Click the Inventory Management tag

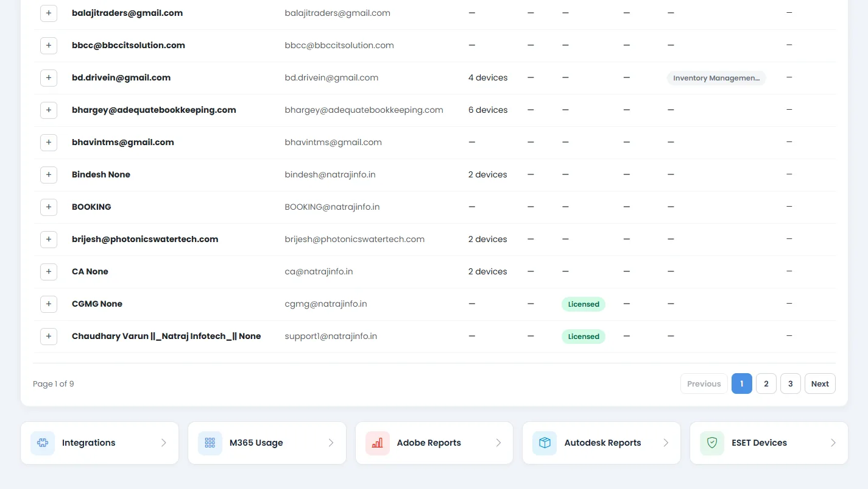pyautogui.click(x=716, y=78)
